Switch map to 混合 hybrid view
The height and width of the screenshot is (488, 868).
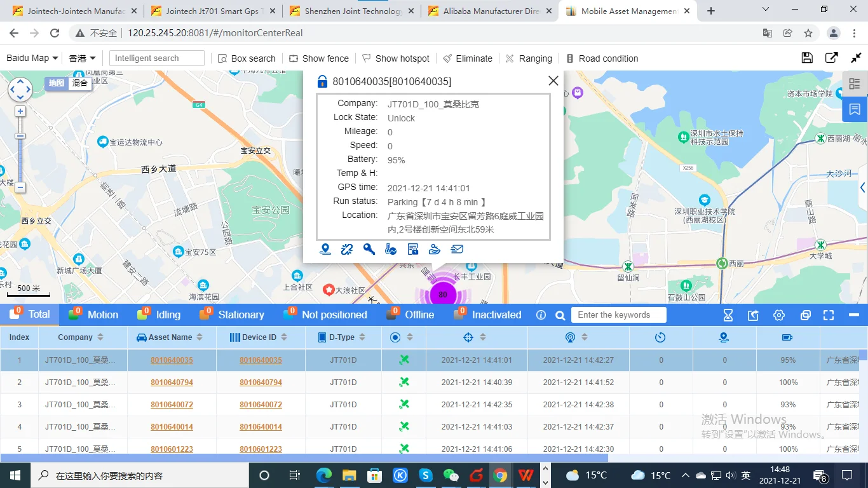click(80, 83)
